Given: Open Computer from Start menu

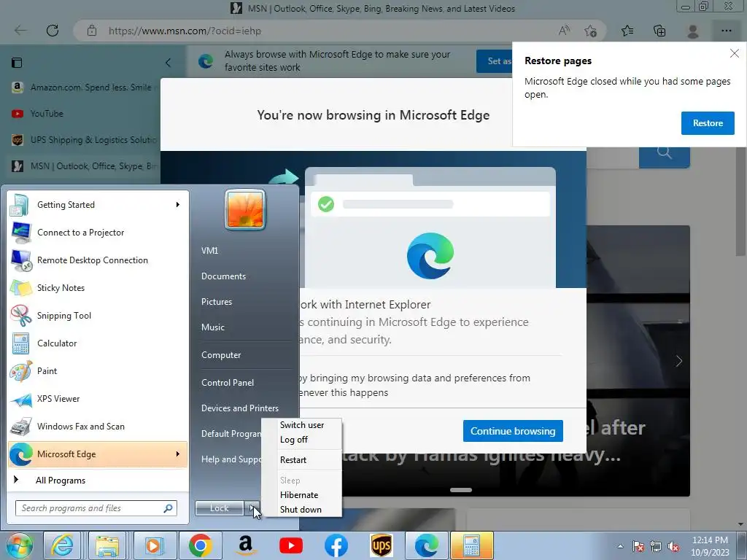Looking at the screenshot, I should 221,355.
